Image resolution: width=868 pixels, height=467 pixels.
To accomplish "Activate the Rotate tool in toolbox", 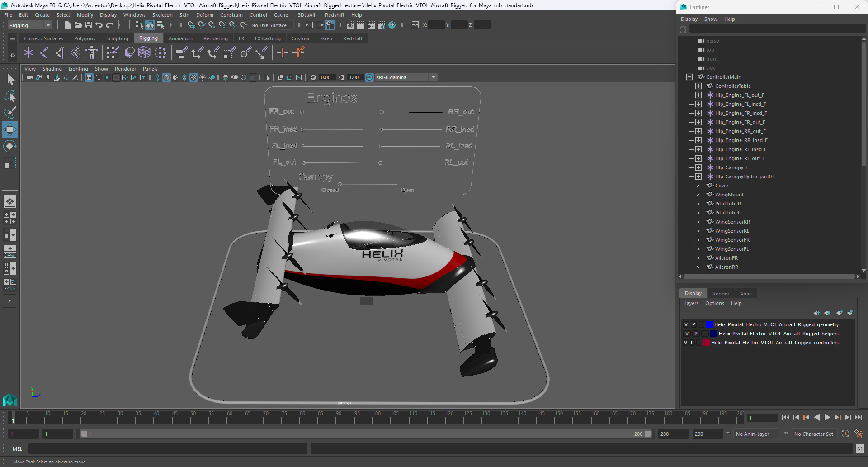I will pyautogui.click(x=10, y=146).
